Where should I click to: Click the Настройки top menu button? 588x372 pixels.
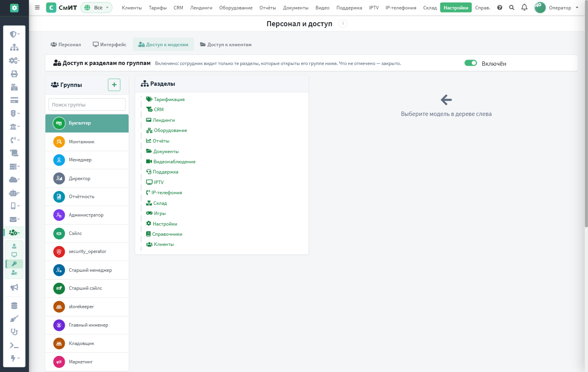coord(456,7)
